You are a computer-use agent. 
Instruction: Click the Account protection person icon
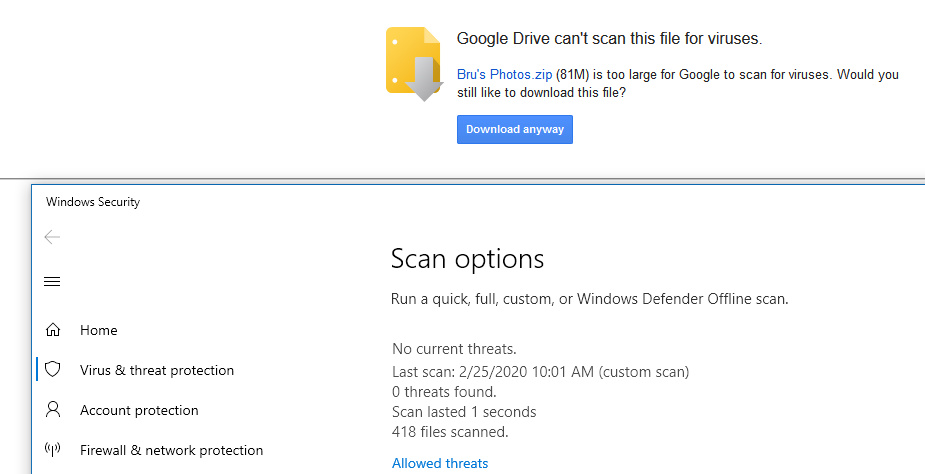pos(53,410)
